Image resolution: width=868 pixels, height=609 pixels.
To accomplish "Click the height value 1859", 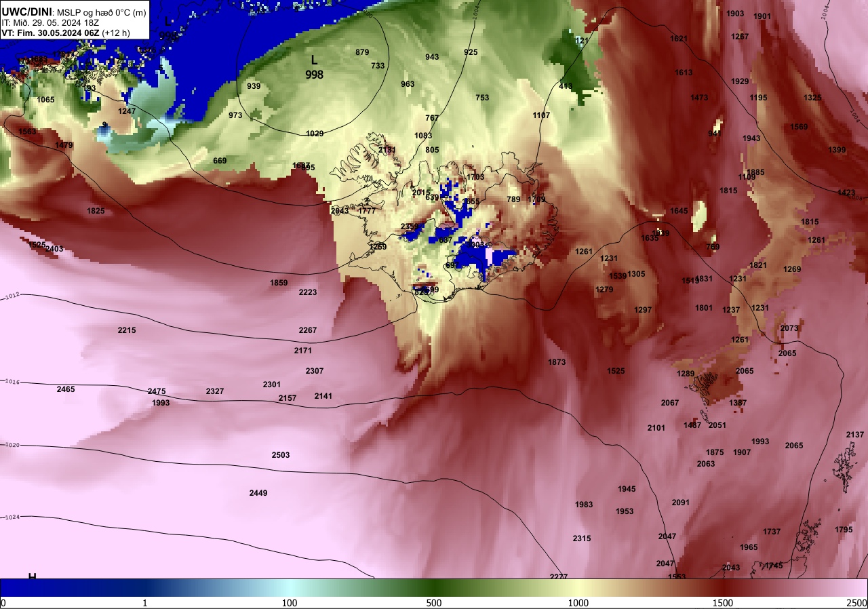I will tap(279, 283).
